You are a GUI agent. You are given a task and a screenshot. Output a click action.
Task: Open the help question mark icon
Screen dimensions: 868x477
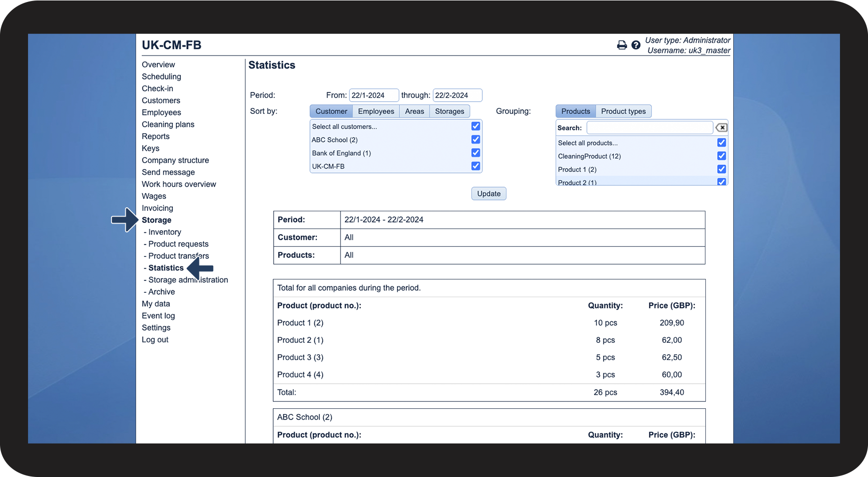coord(636,45)
